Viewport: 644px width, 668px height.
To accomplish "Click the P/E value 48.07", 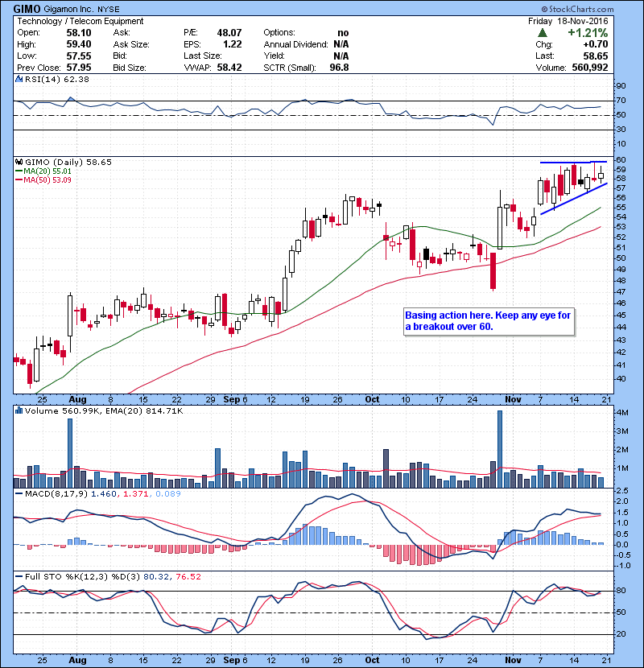I will pos(229,33).
